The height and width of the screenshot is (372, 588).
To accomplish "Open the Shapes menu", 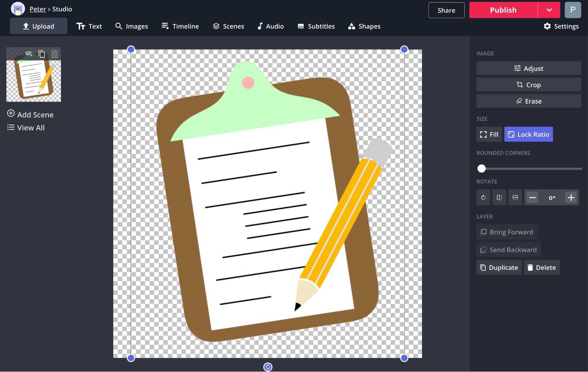I will 364,26.
